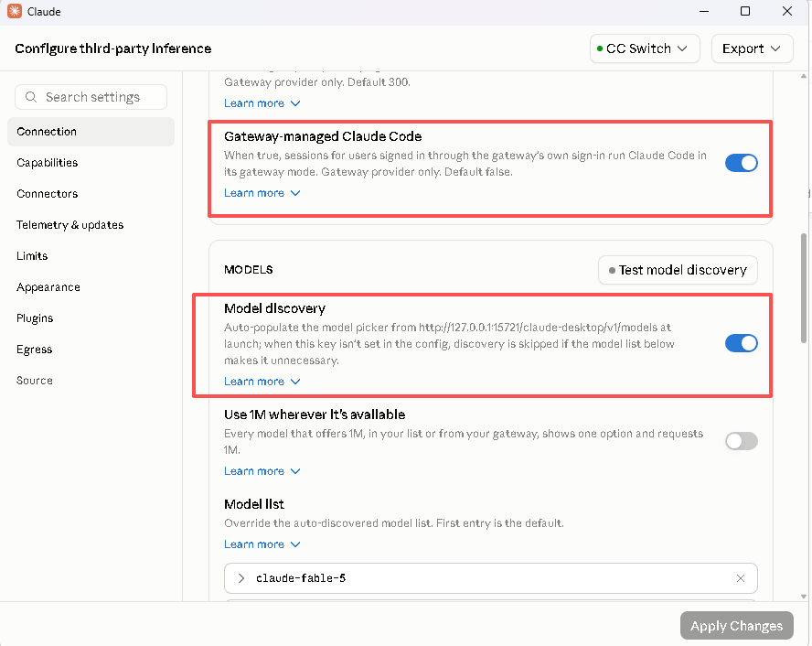This screenshot has height=646, width=812.
Task: Click the MODELS section heading
Action: (249, 270)
